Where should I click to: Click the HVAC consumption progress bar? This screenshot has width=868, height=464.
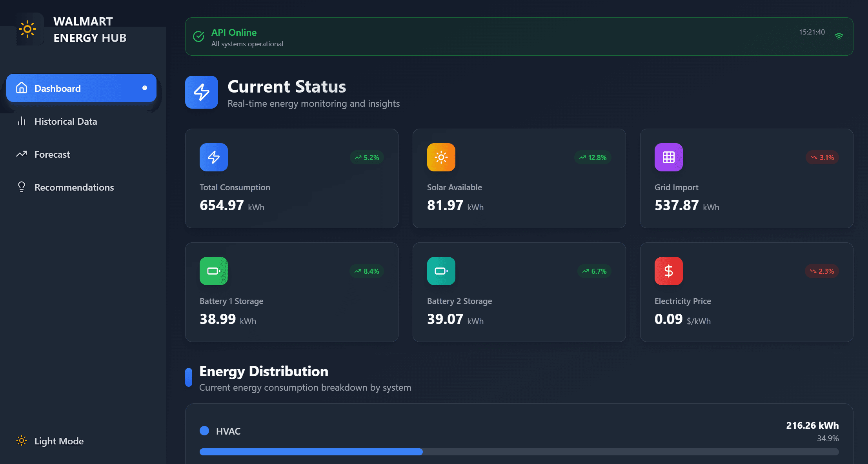tap(519, 452)
